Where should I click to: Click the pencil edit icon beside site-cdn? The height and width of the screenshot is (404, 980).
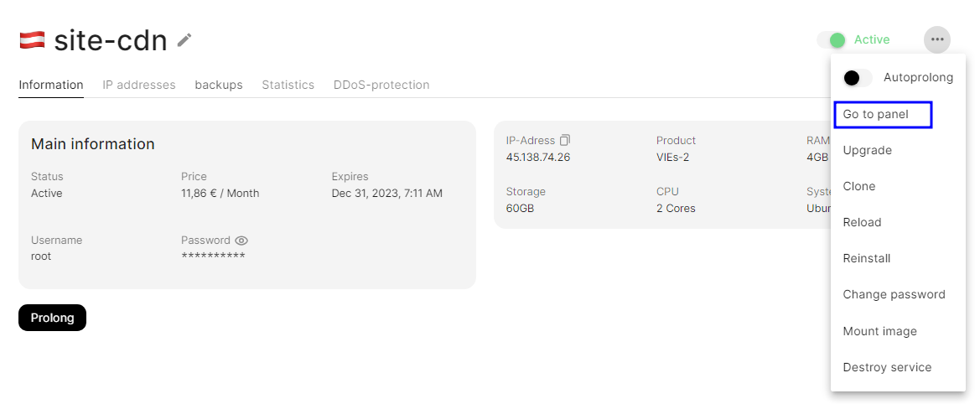click(x=184, y=40)
